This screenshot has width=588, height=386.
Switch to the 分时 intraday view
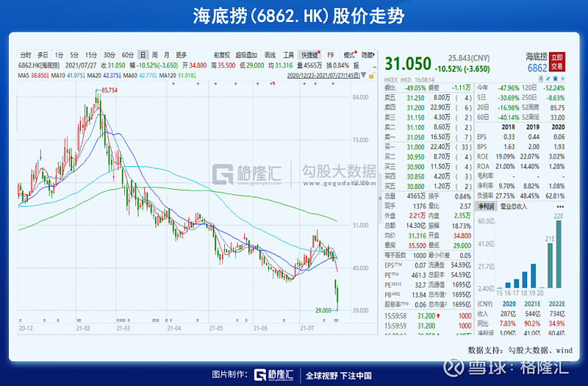26,55
